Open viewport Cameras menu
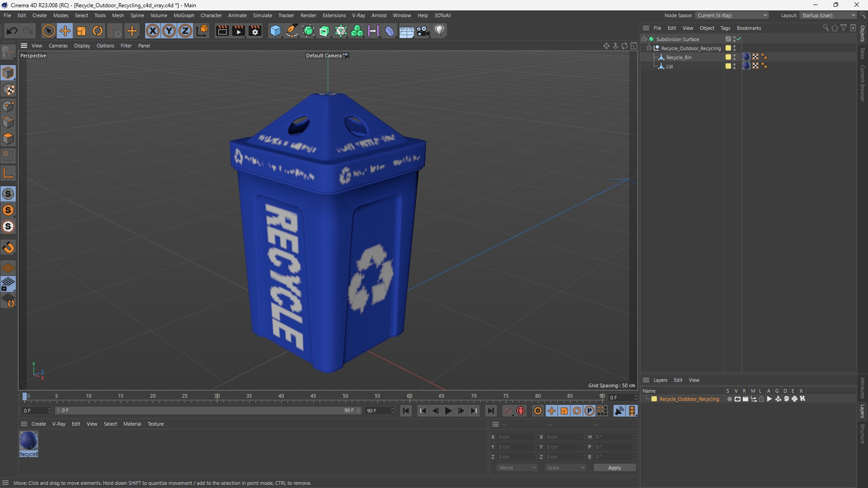The width and height of the screenshot is (868, 488). [x=58, y=46]
